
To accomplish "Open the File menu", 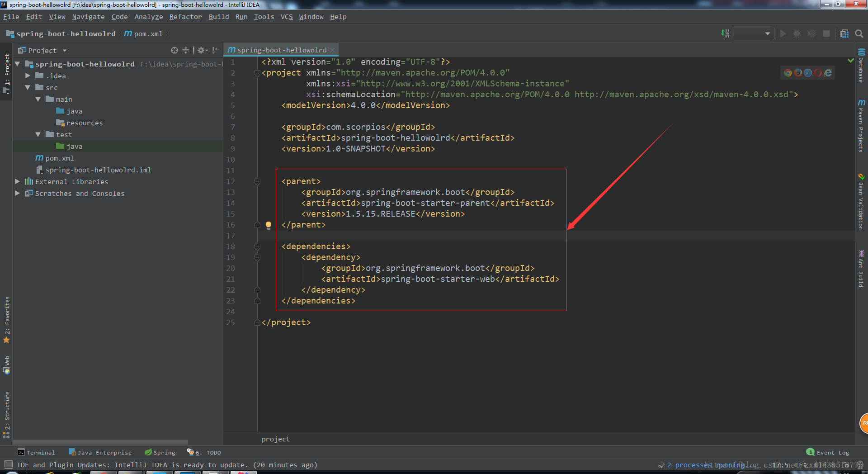I will [x=11, y=17].
